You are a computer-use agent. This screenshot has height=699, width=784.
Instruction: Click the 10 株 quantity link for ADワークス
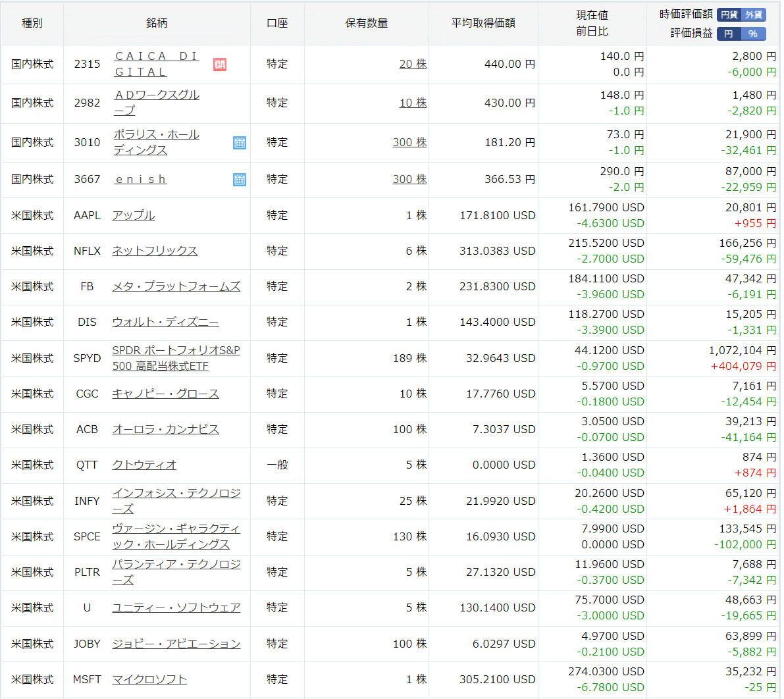coord(413,103)
